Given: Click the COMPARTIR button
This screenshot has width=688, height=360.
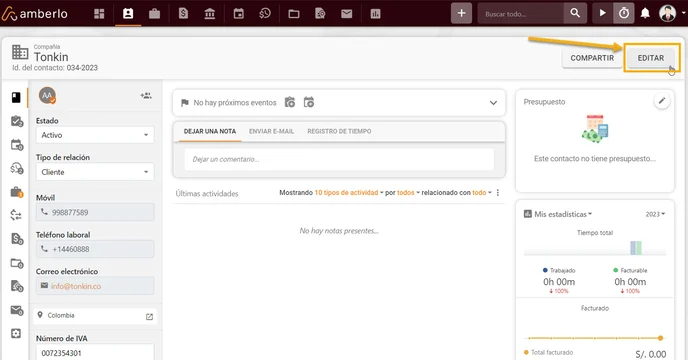Looking at the screenshot, I should point(592,58).
